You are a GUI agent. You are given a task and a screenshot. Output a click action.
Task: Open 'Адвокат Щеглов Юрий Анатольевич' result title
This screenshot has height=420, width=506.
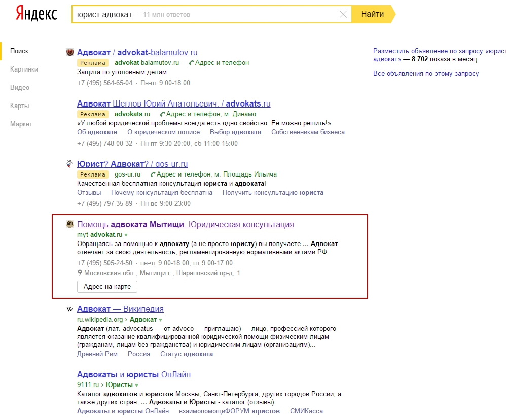tap(173, 103)
